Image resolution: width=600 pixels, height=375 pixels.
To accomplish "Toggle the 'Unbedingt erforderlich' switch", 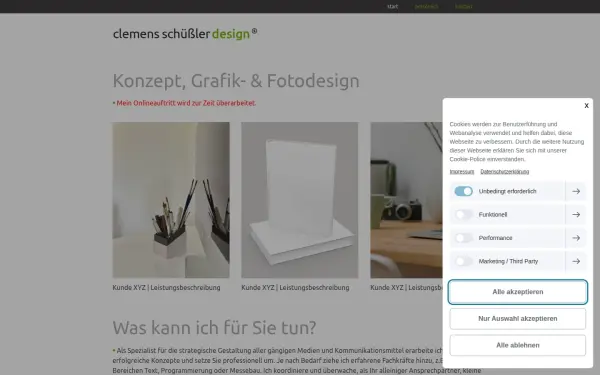I will pos(463,191).
